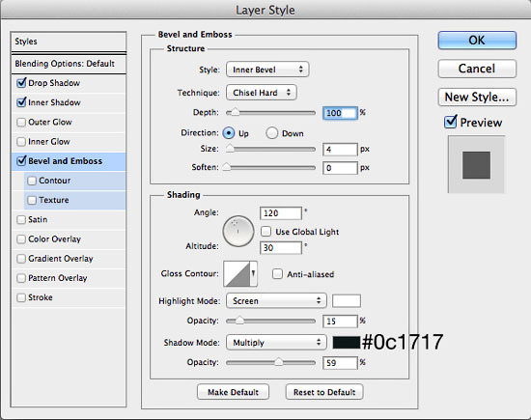Select the Down direction radio button
Screen dimensions: 531x420
tap(271, 133)
